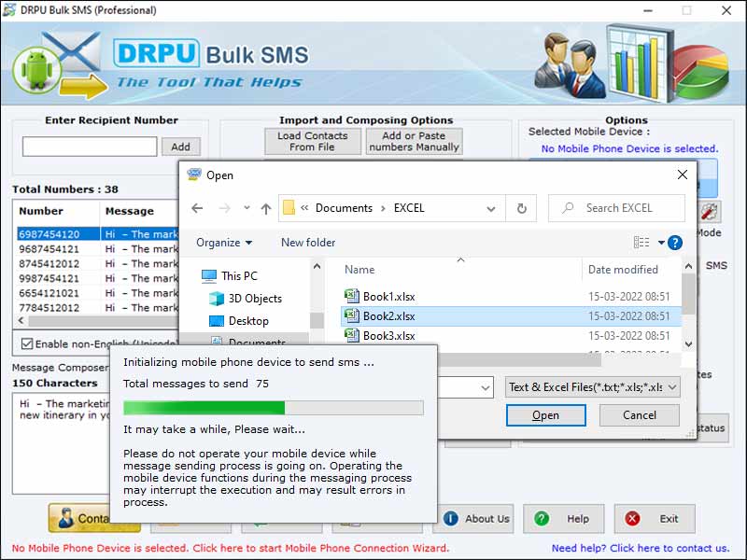Open the Text & Excel Files type dropdown
Viewport: 747px width, 560px height.
click(x=595, y=386)
